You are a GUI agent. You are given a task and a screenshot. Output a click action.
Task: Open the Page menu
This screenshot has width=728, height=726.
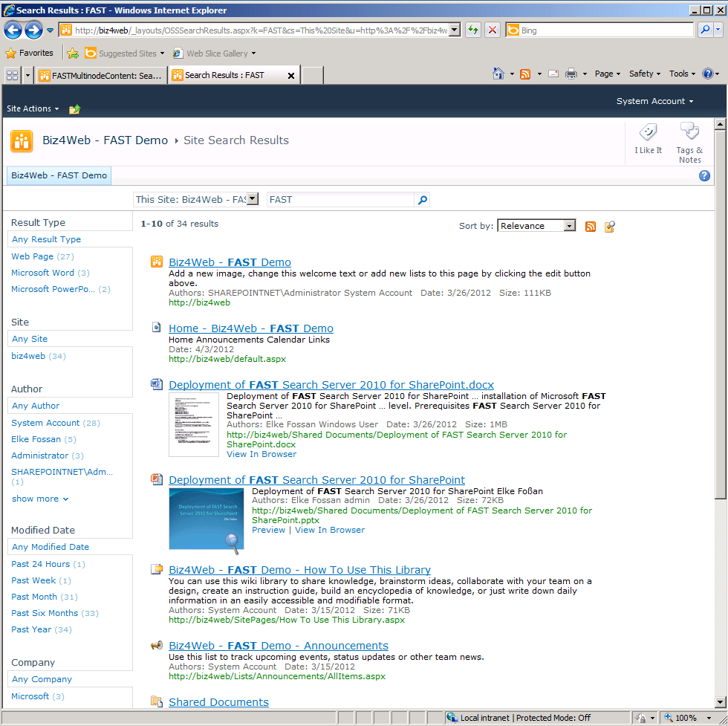[x=607, y=74]
